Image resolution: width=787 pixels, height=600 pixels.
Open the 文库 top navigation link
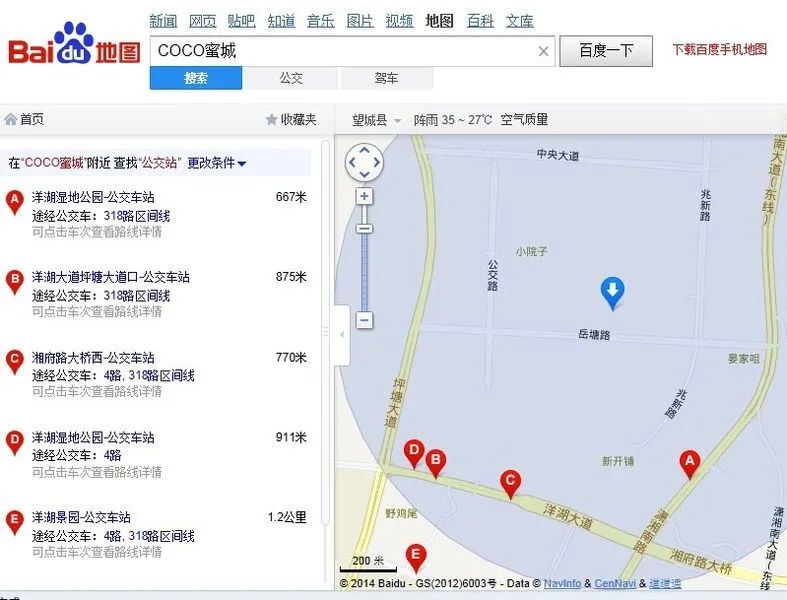click(519, 21)
